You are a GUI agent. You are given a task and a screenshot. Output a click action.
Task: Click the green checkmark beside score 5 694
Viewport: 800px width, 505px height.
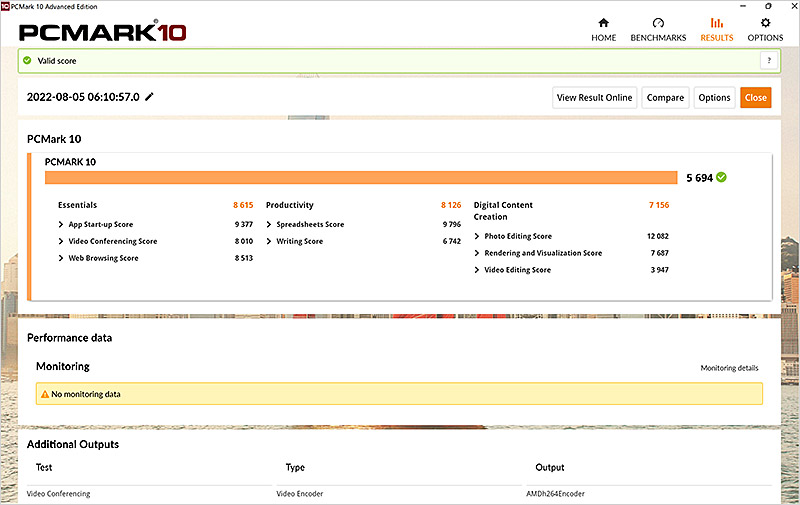click(x=721, y=177)
